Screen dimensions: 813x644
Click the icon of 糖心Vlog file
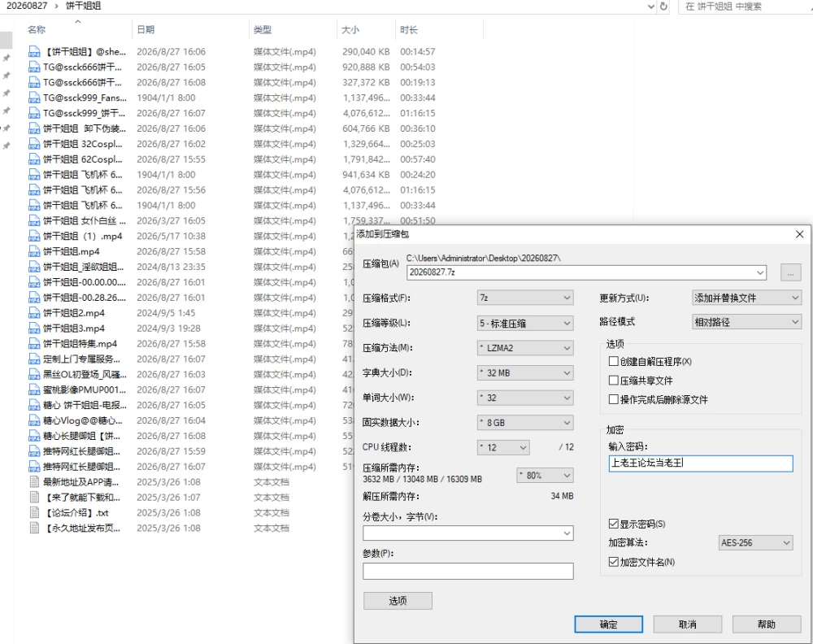[x=34, y=420]
